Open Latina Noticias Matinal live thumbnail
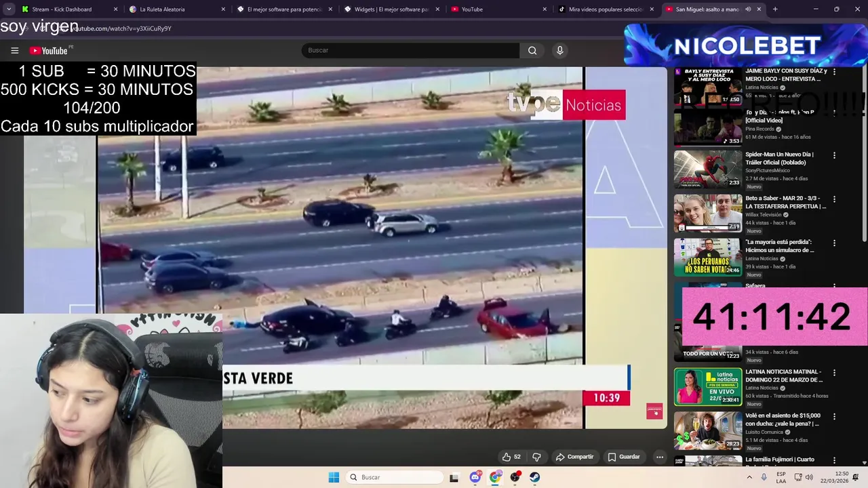This screenshot has height=488, width=868. (708, 387)
